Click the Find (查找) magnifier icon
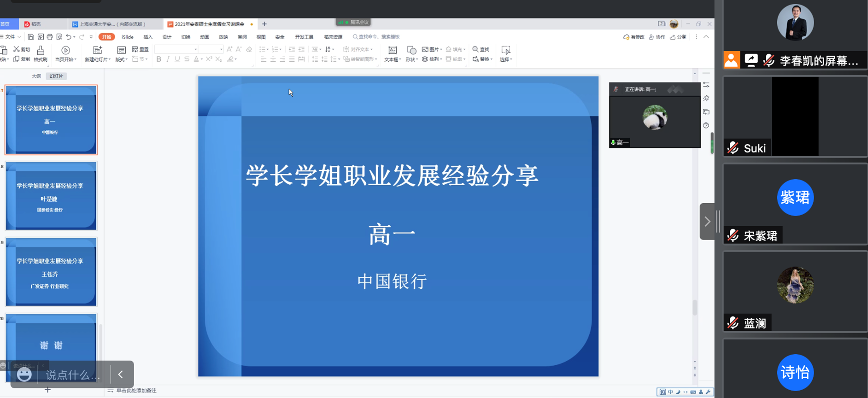The height and width of the screenshot is (398, 868). [475, 49]
